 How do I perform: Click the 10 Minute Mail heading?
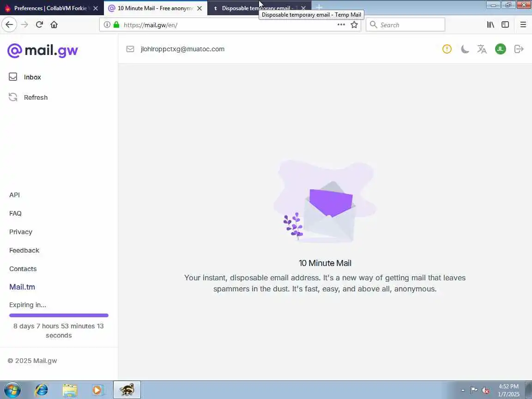[x=325, y=263]
